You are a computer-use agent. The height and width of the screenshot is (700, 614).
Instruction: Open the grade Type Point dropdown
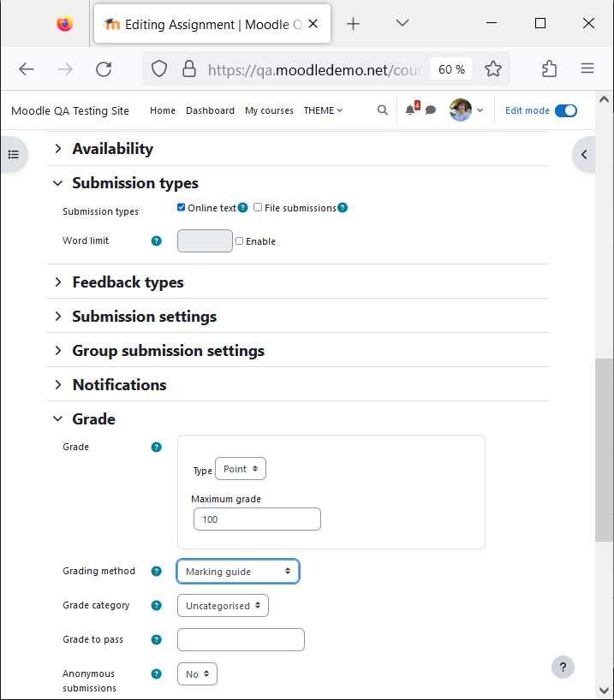point(241,469)
